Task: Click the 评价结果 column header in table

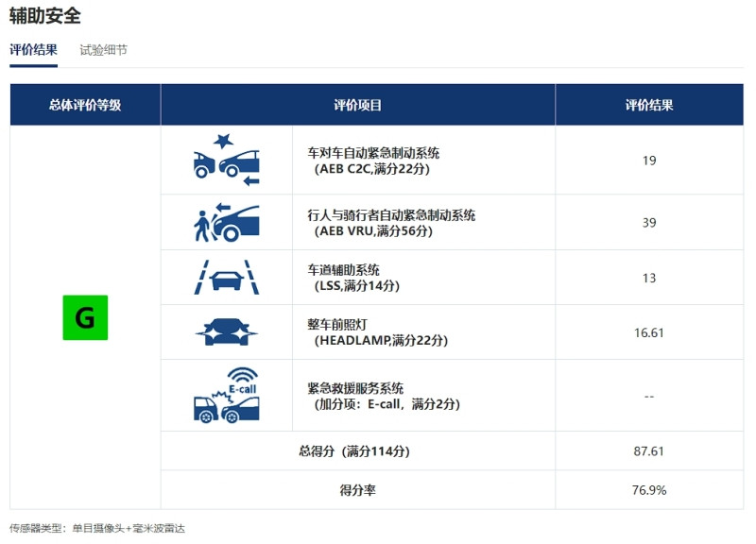Action: [x=649, y=105]
